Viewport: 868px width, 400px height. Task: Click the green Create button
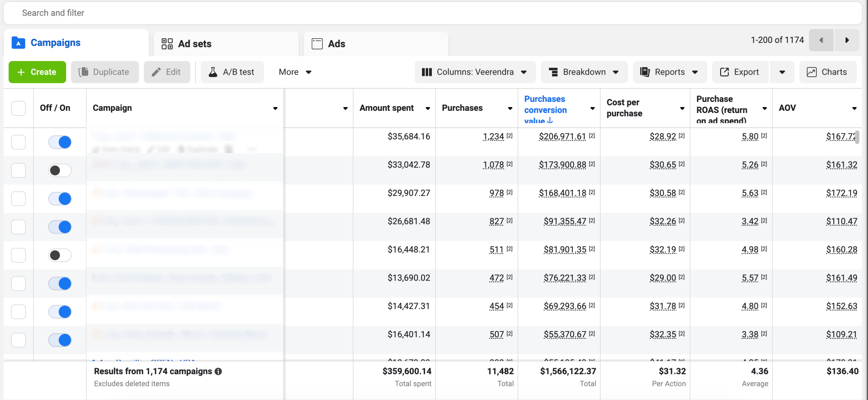click(x=37, y=72)
